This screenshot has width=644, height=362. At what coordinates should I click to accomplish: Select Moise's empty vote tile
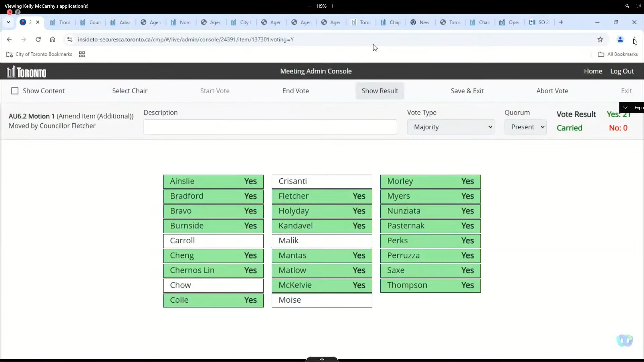click(322, 300)
